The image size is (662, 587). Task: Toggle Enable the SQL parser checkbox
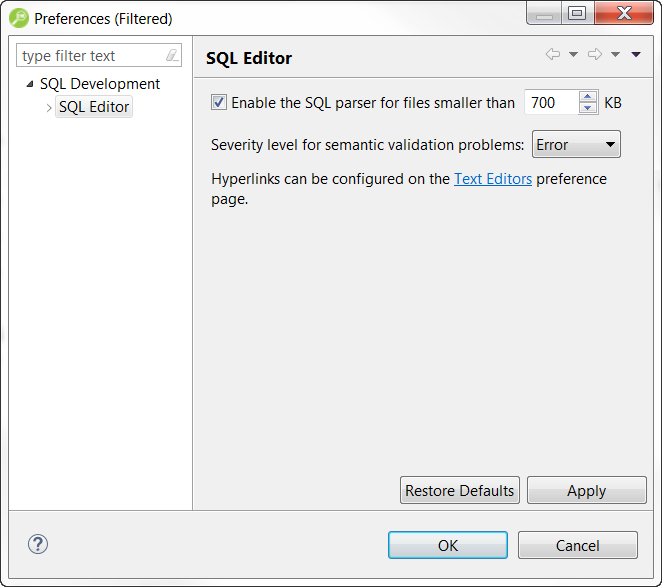[x=219, y=102]
